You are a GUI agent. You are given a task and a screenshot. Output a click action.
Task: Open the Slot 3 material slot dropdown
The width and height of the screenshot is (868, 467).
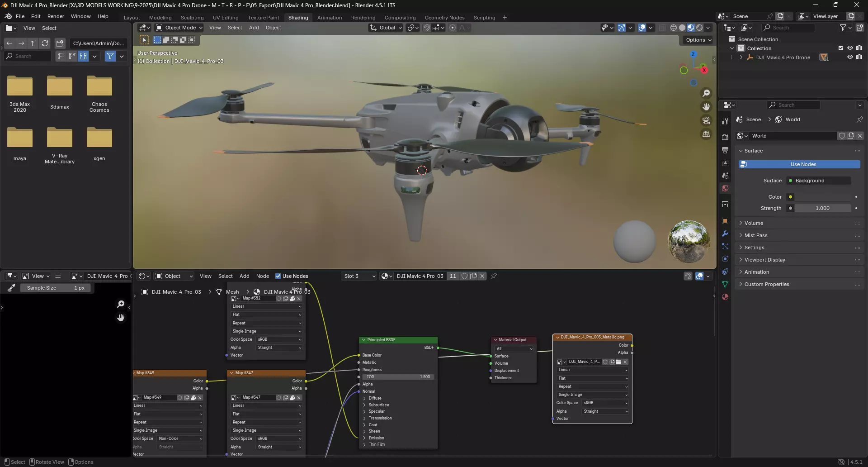pos(359,276)
